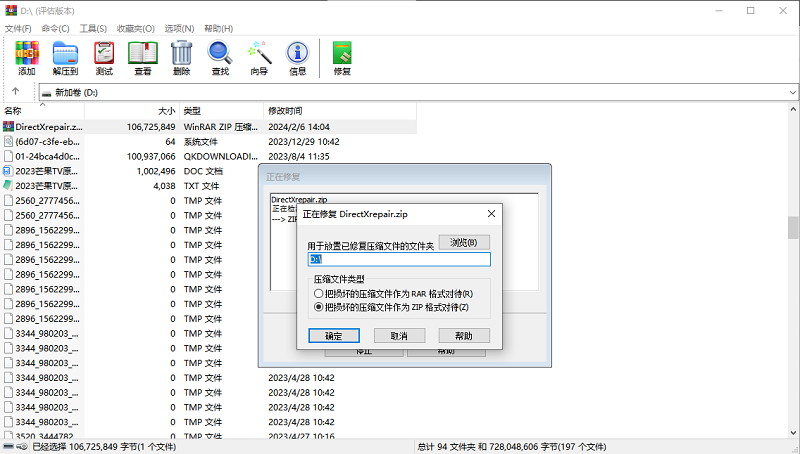Image resolution: width=800 pixels, height=454 pixels.
Task: Click the 信息 (Info) toolbar icon
Action: click(x=297, y=58)
